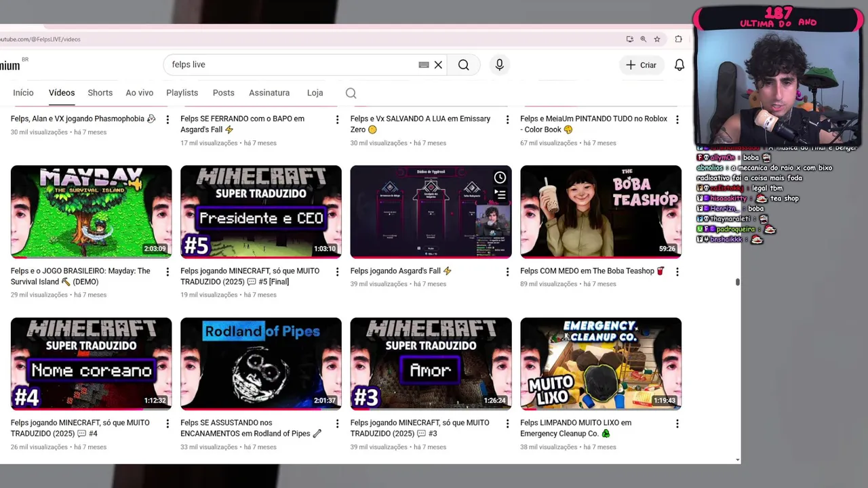Play the Minecraft 'Nome coreano' #4 thumbnail
The image size is (868, 488).
91,364
